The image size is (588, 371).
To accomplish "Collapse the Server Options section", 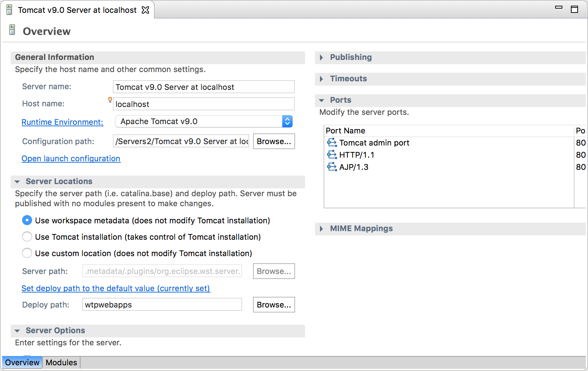I will 17,331.
